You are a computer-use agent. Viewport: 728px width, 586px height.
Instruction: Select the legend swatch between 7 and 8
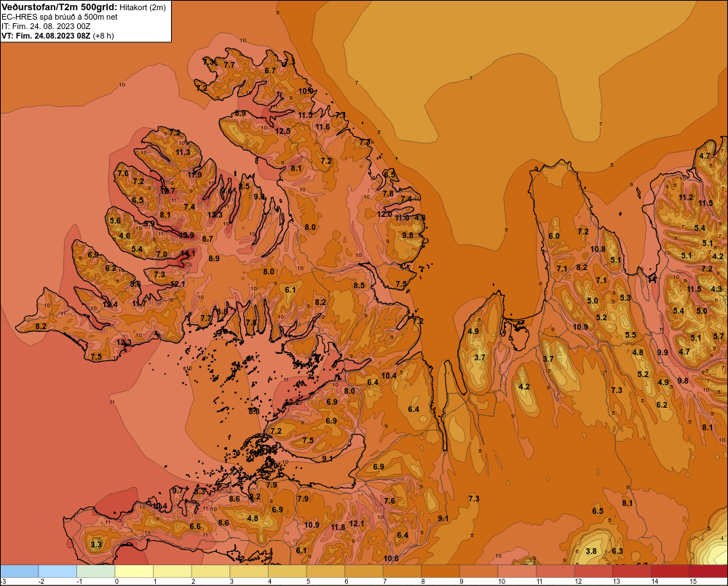tap(402, 571)
